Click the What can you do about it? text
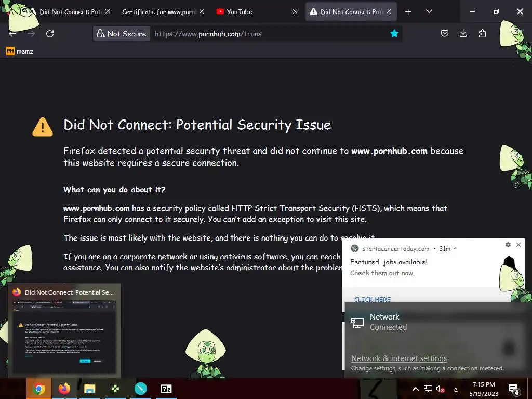The width and height of the screenshot is (532, 399). (114, 189)
